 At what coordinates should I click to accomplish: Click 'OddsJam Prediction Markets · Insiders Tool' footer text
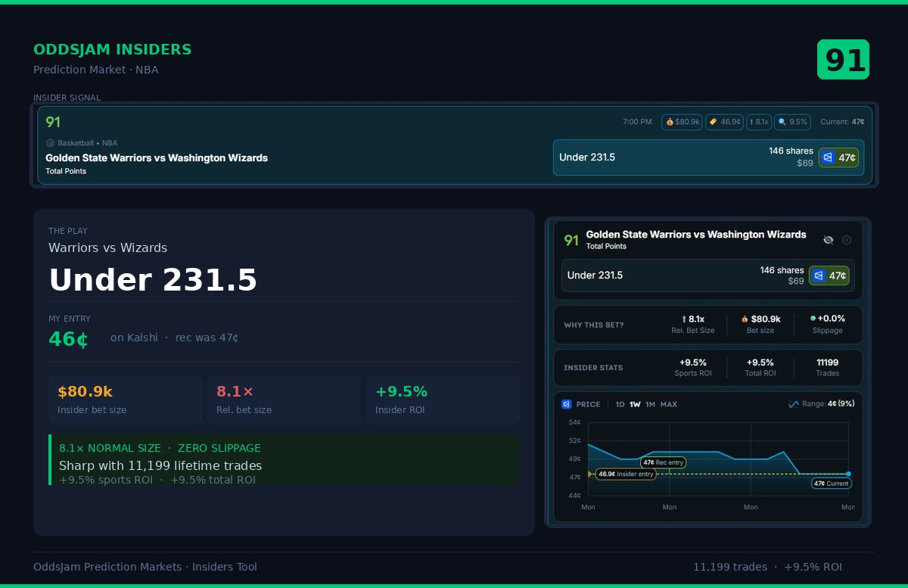point(145,567)
